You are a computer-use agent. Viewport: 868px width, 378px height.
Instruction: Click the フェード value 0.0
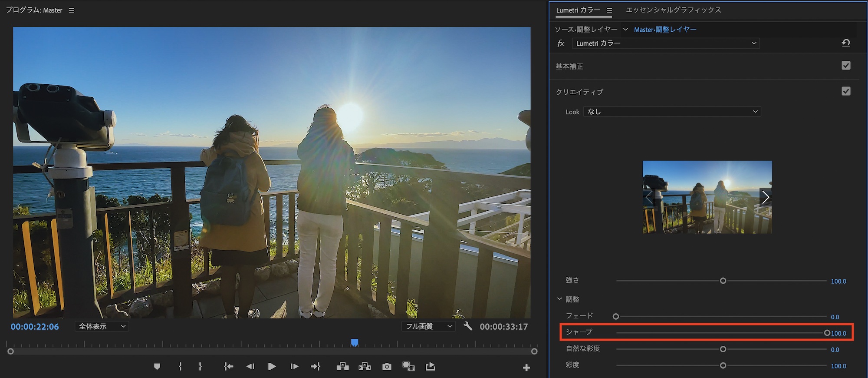click(835, 317)
